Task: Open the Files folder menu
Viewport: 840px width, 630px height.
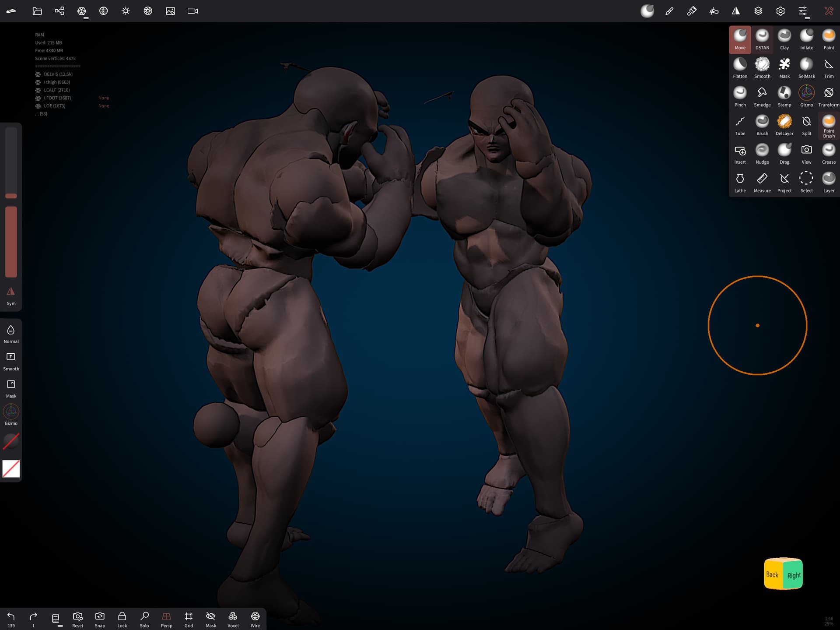Action: 37,11
